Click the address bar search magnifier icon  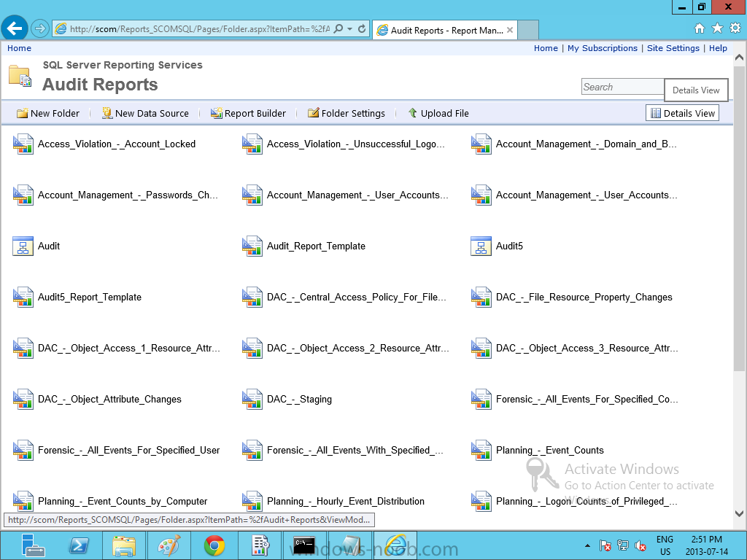click(338, 29)
